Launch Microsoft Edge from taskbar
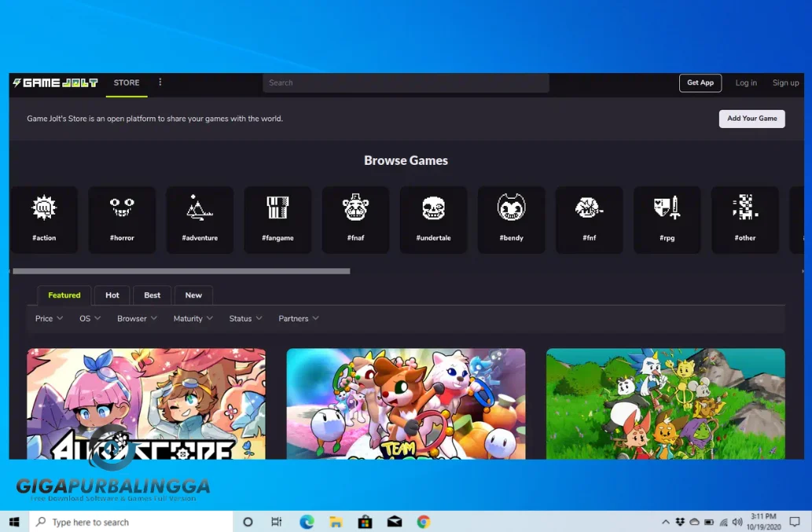Screen dimensions: 812x532 coord(307,522)
